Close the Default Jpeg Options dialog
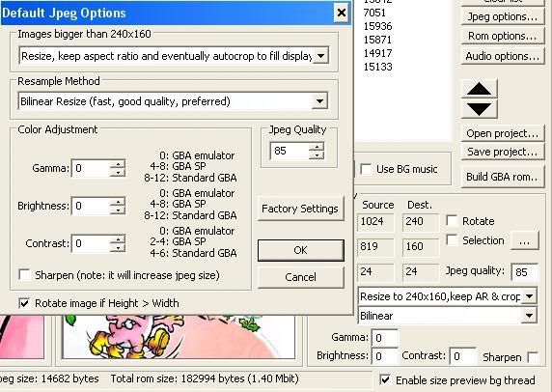Screen dimensions: 552x392 (x=341, y=13)
